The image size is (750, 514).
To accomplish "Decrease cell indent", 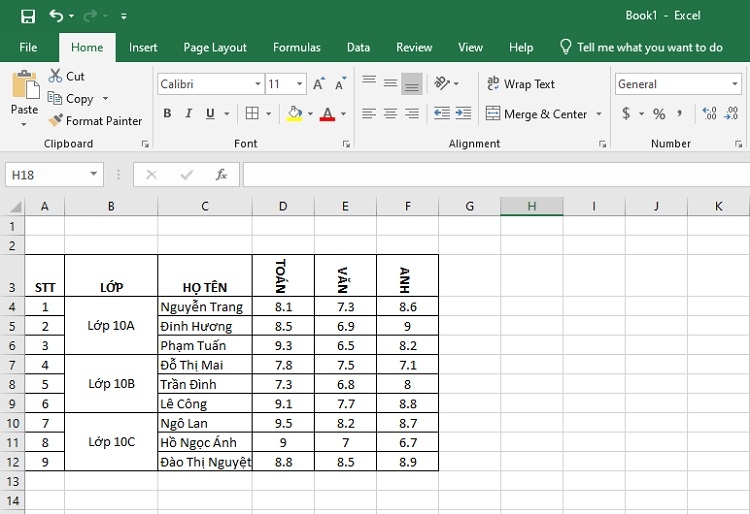I will [441, 113].
